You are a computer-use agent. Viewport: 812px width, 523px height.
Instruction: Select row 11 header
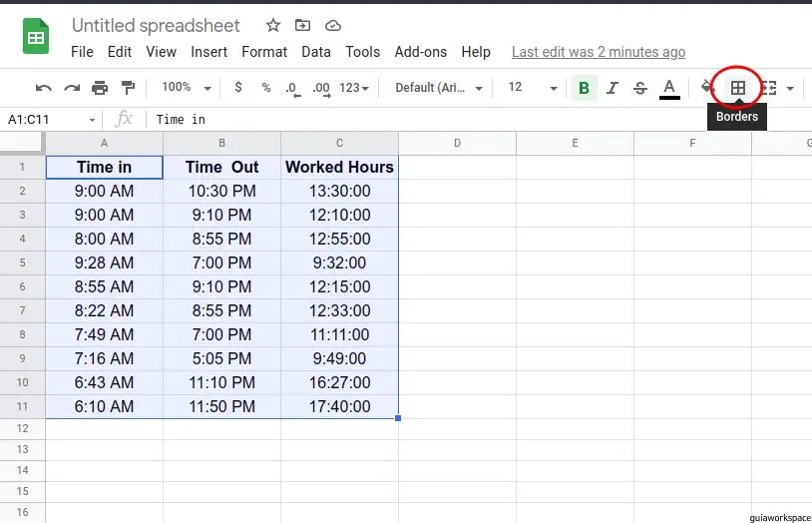[22, 406]
